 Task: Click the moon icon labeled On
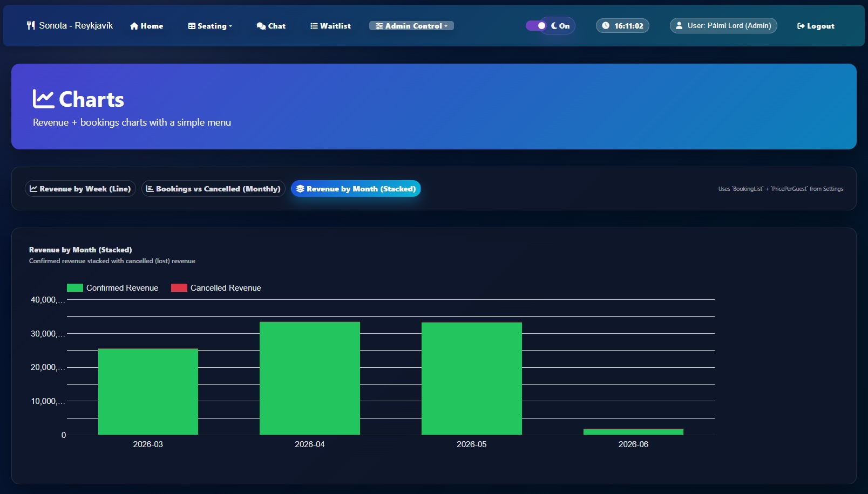tap(554, 26)
